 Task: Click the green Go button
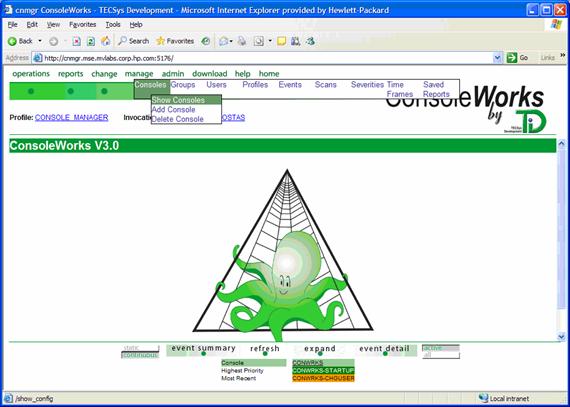[x=517, y=58]
